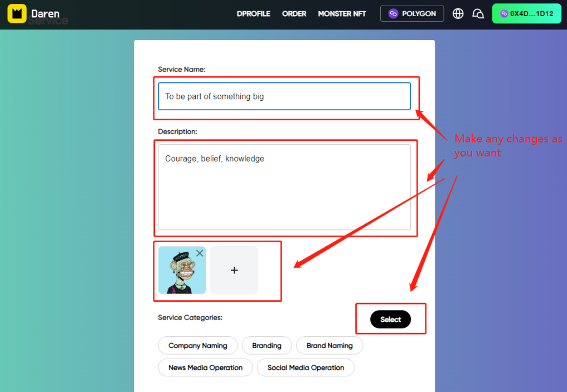The height and width of the screenshot is (392, 567).
Task: Select the uploaded ape NFT thumbnail
Action: (180, 274)
